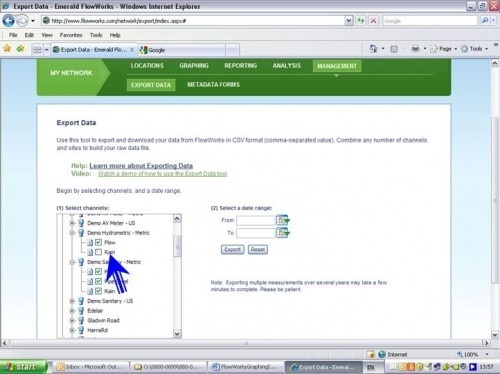This screenshot has width=500, height=374.
Task: Click the Feeds icon in command bar
Action: point(394,49)
